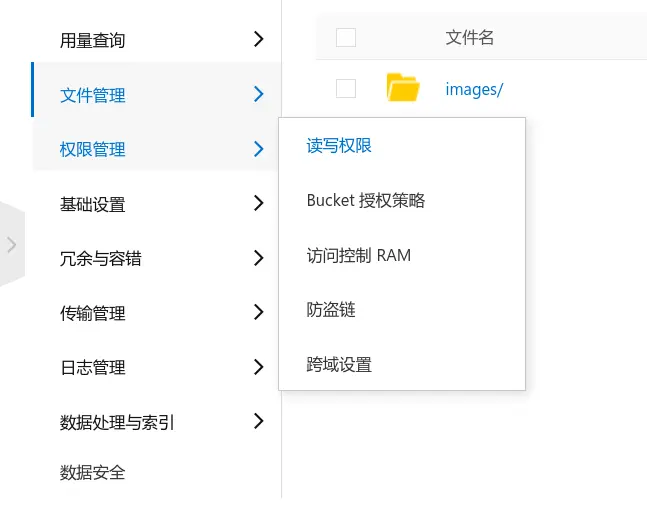This screenshot has width=647, height=517.
Task: Expand the 基础设置 chevron
Action: pyautogui.click(x=258, y=203)
